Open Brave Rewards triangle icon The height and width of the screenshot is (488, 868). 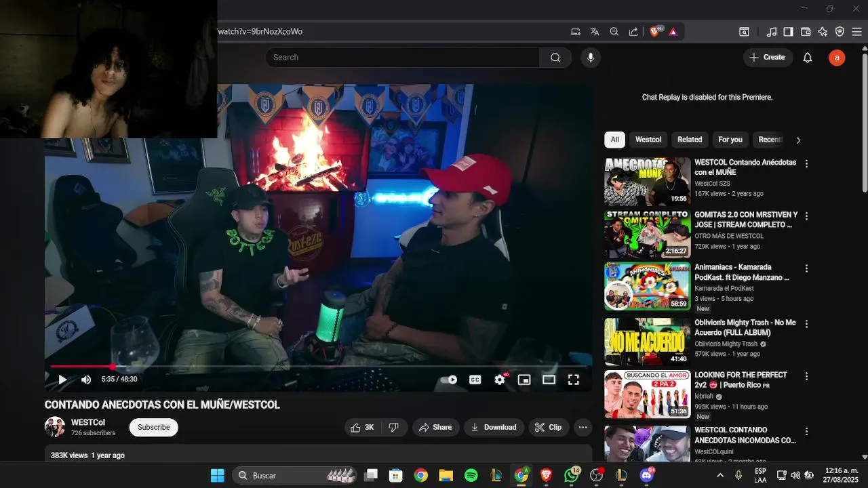click(673, 31)
